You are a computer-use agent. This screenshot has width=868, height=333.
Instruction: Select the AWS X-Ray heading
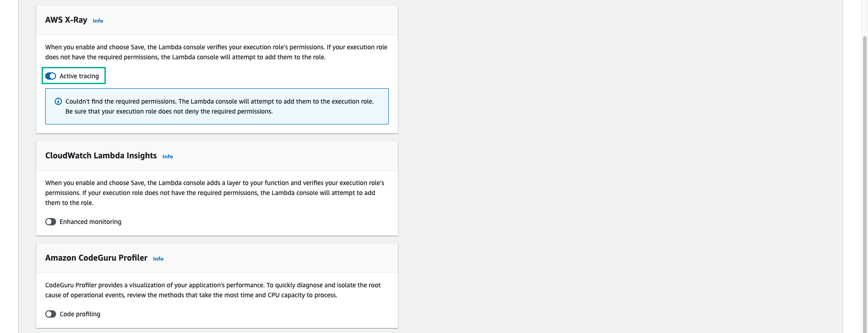click(x=66, y=20)
